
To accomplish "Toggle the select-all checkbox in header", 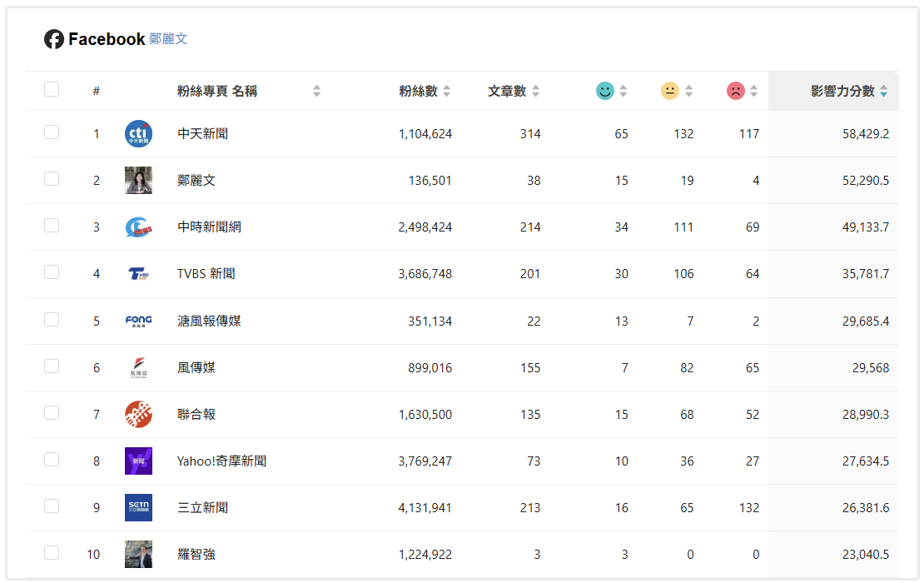I will click(52, 89).
